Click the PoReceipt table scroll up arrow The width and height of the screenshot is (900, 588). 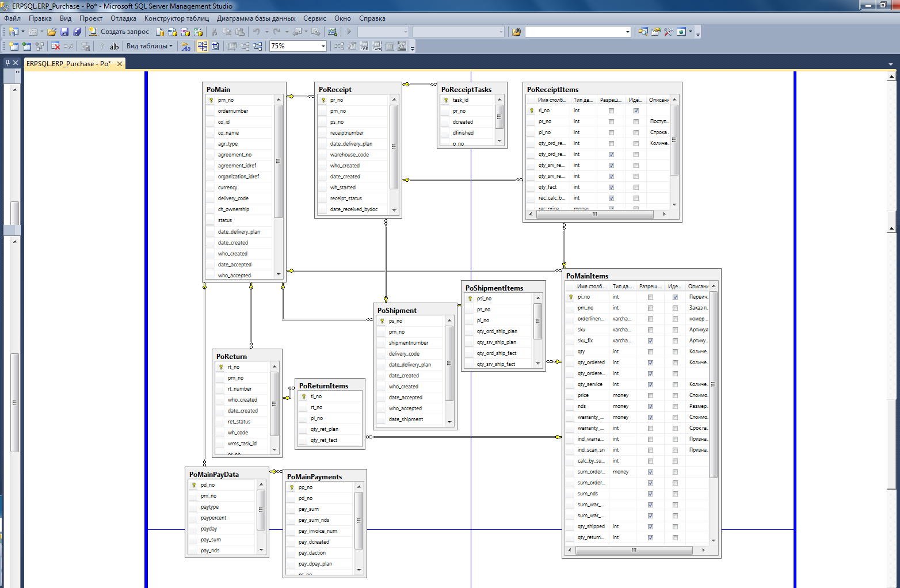[394, 100]
